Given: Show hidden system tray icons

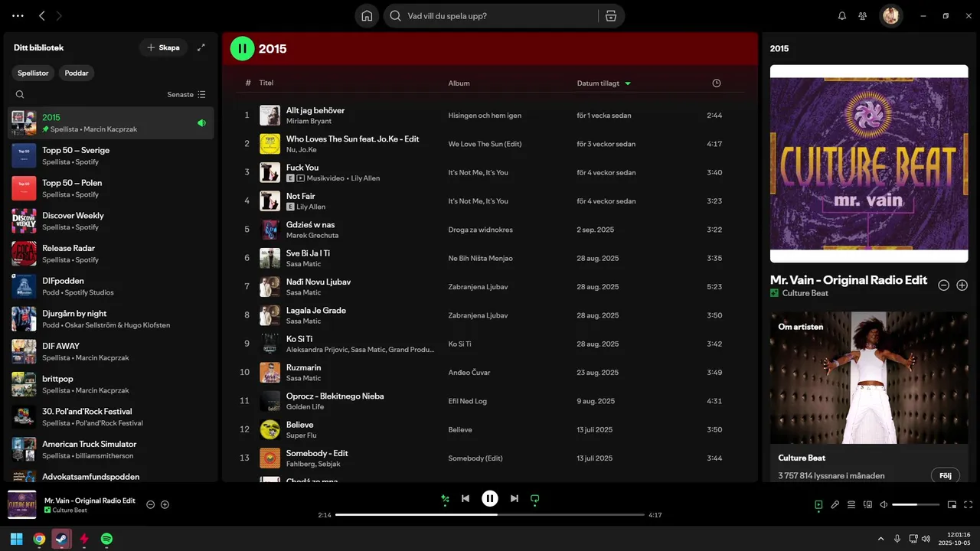Looking at the screenshot, I should (x=880, y=539).
